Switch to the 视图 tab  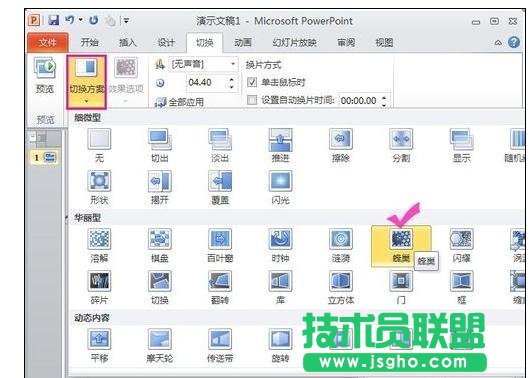click(385, 43)
